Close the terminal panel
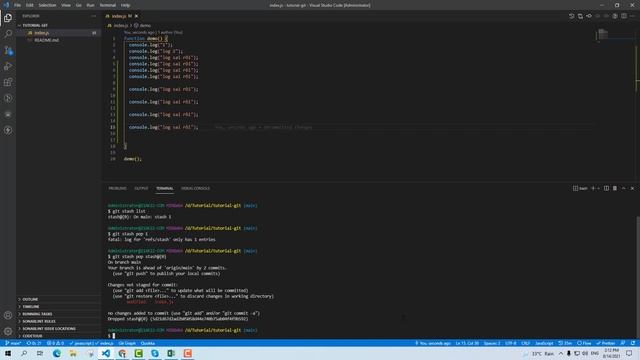640x360 pixels. click(x=632, y=188)
